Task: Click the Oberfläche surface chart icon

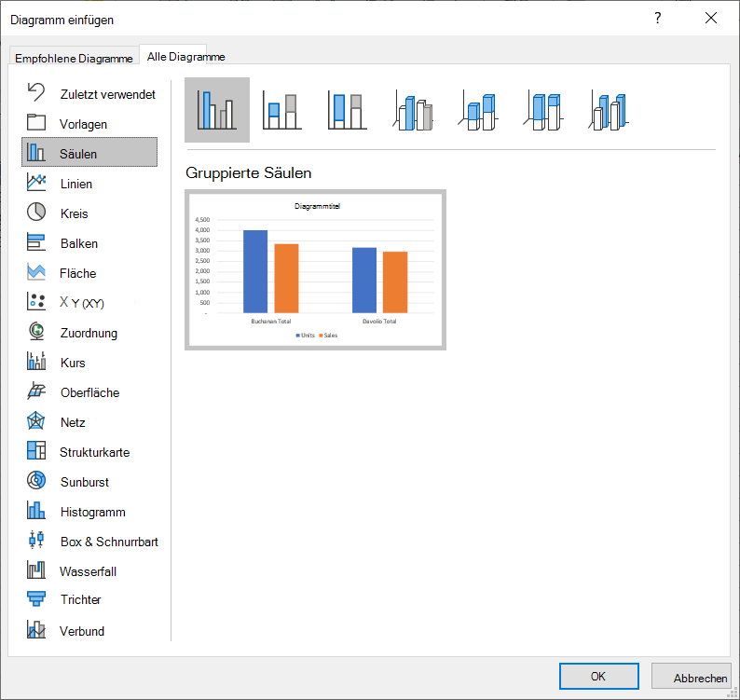Action: click(36, 391)
